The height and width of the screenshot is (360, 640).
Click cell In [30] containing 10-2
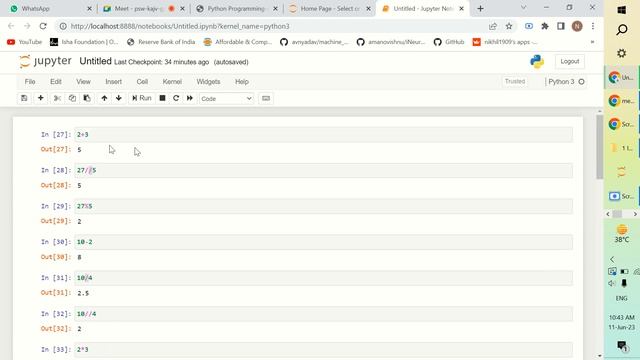[x=323, y=242]
